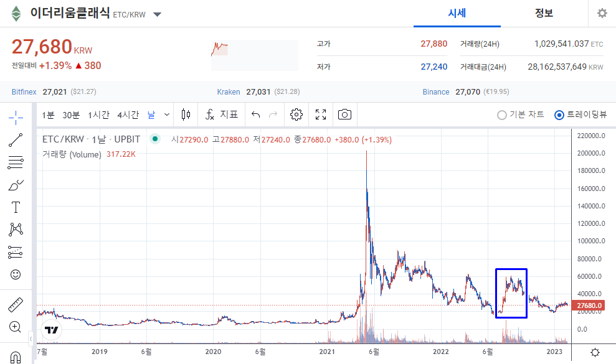Image resolution: width=616 pixels, height=364 pixels.
Task: Click the TradingView logo on chart
Action: (x=52, y=330)
